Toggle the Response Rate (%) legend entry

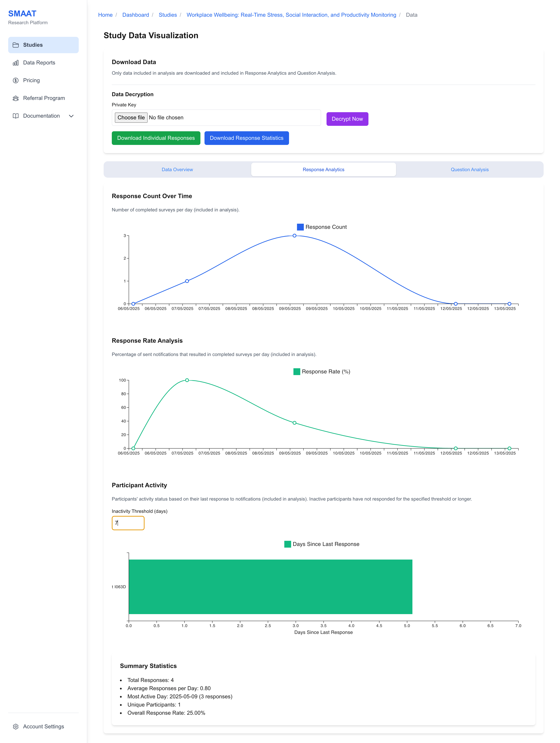pyautogui.click(x=321, y=371)
